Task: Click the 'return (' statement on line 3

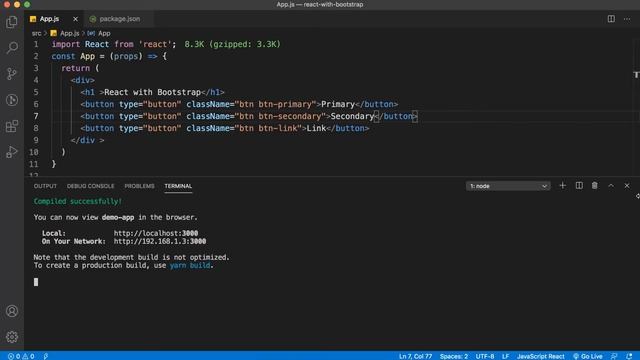Action: pos(80,68)
